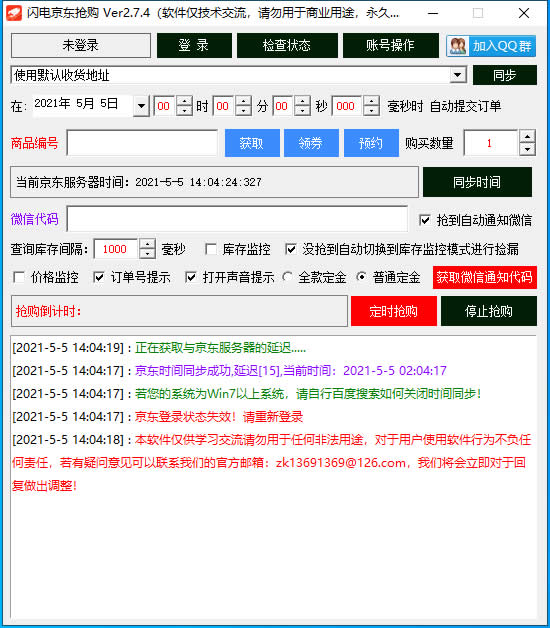The width and height of the screenshot is (550, 628).
Task: Focus the 微信代码 input field
Action: point(237,219)
